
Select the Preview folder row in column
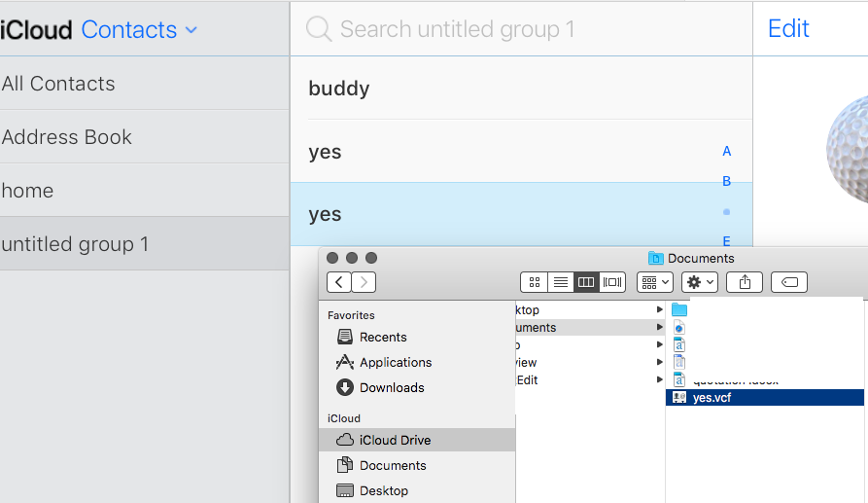click(590, 362)
